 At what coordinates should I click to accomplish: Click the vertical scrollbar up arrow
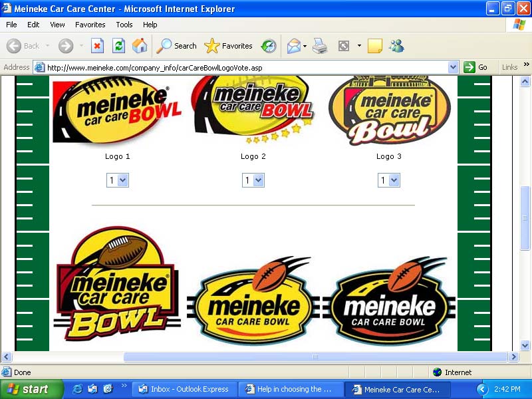[525, 81]
